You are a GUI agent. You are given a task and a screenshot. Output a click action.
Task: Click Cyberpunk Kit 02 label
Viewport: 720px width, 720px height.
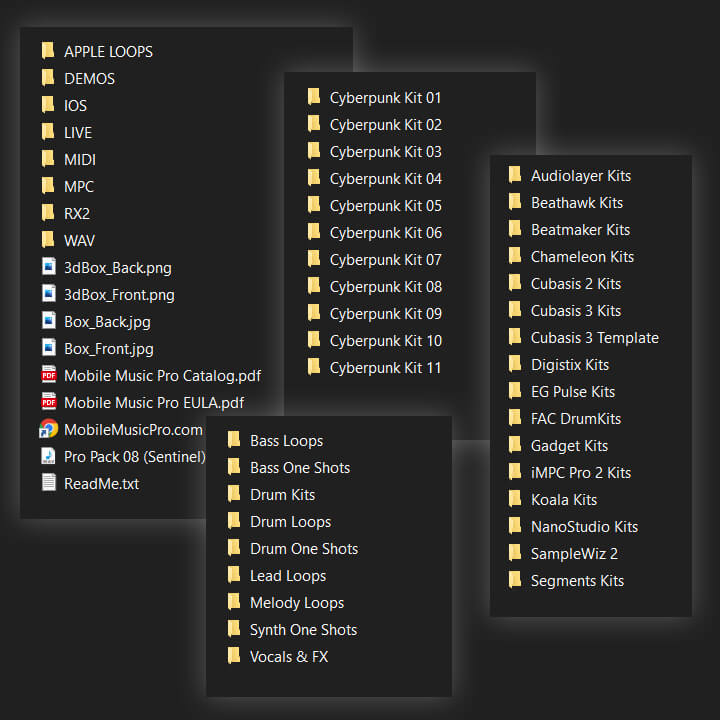pos(386,125)
